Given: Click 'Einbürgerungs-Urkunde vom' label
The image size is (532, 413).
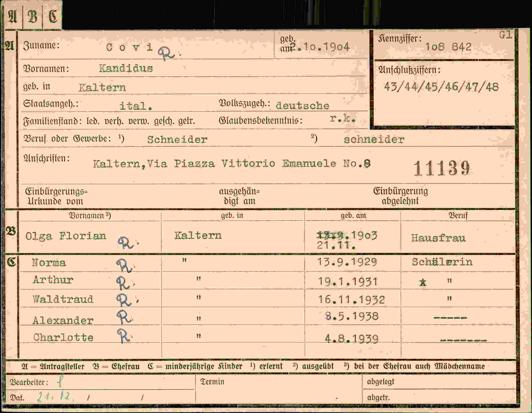Looking at the screenshot, I should click(56, 197).
